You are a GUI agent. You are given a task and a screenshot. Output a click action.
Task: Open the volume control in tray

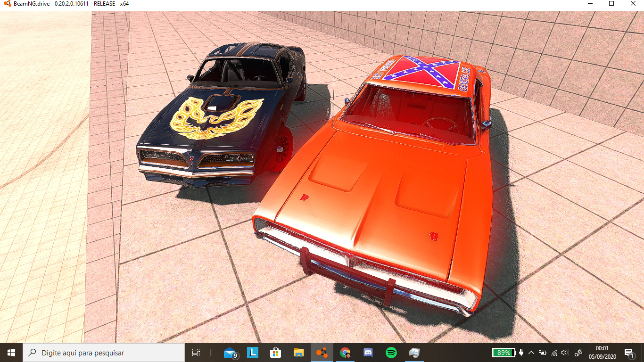[565, 352]
